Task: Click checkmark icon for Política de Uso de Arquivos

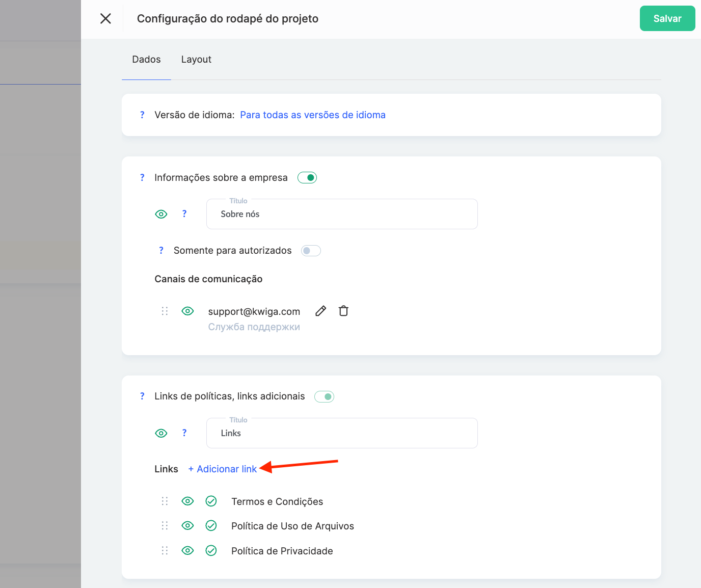Action: (211, 526)
